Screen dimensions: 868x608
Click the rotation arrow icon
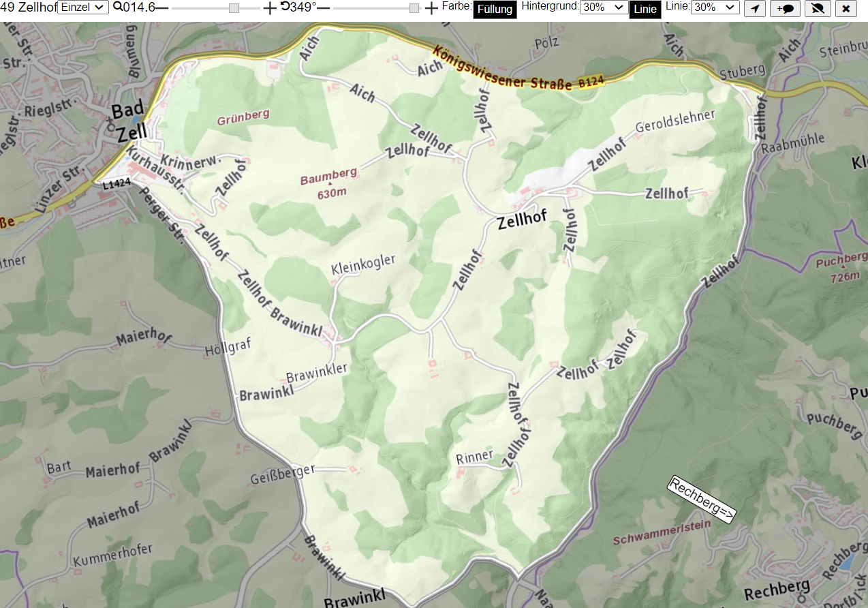pos(285,7)
